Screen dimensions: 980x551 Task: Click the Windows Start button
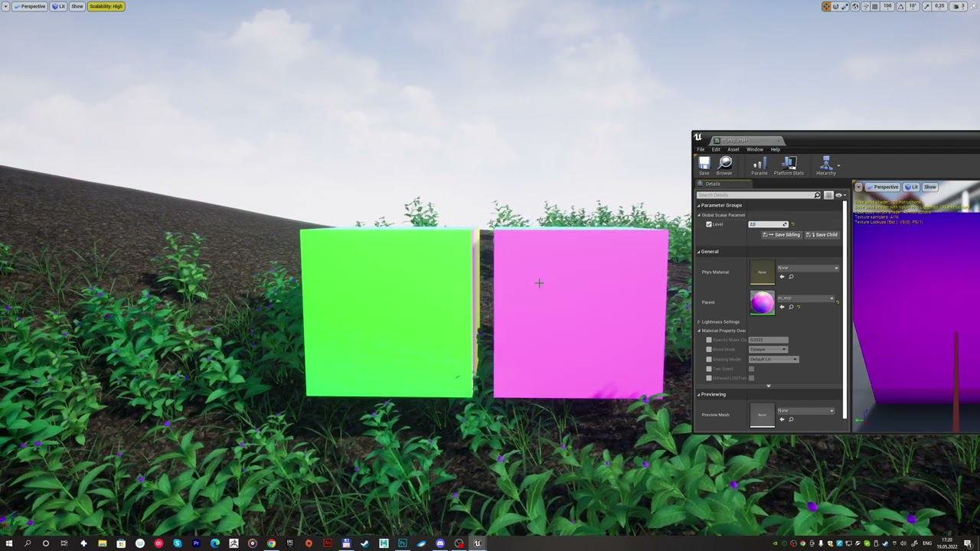point(8,543)
